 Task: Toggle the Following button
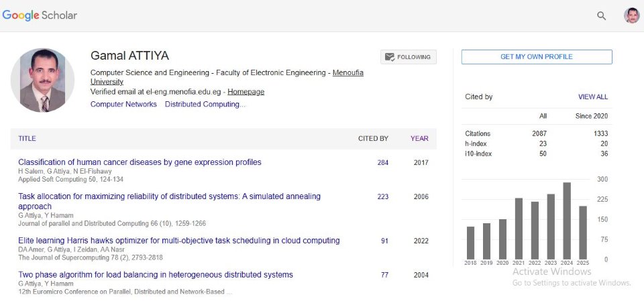pyautogui.click(x=409, y=57)
